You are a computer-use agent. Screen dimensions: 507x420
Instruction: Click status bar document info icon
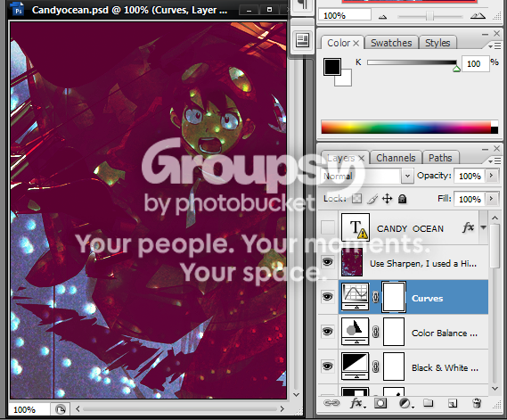point(60,409)
